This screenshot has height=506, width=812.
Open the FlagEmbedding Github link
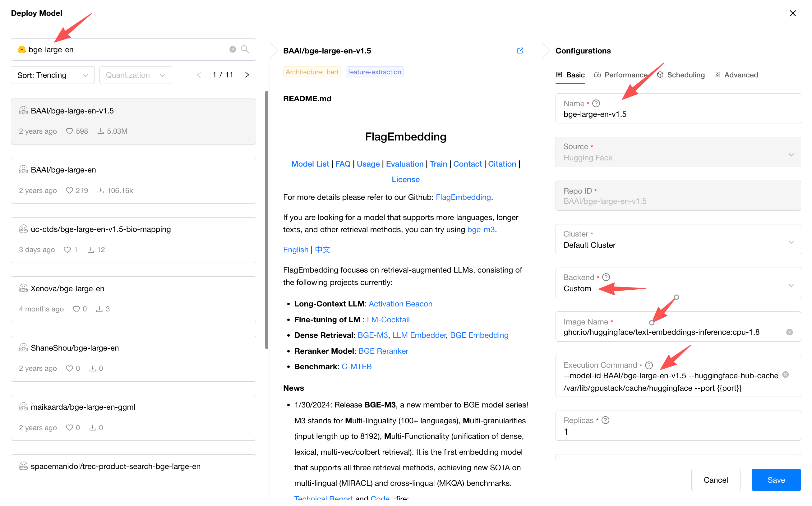[463, 197]
